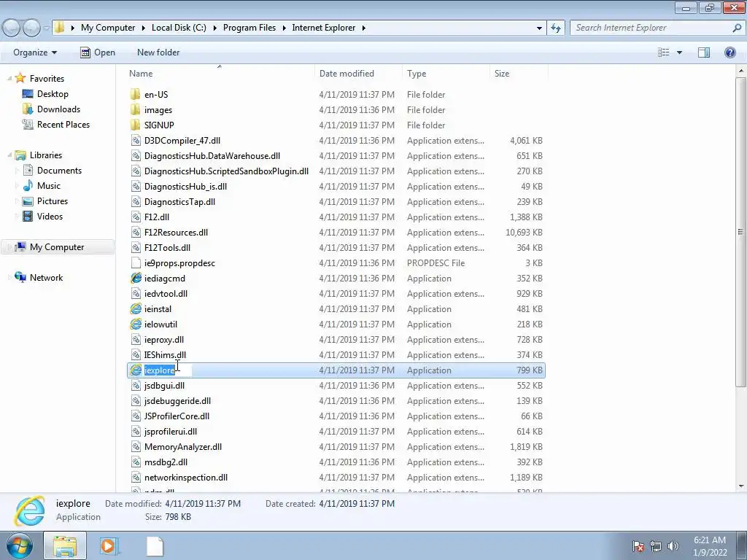
Task: Click the Documents library icon
Action: (28, 170)
